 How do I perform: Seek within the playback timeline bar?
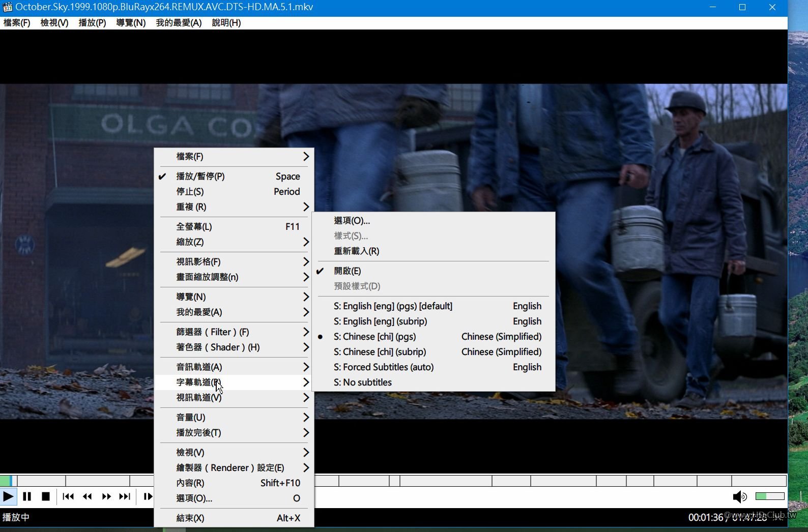coord(393,481)
